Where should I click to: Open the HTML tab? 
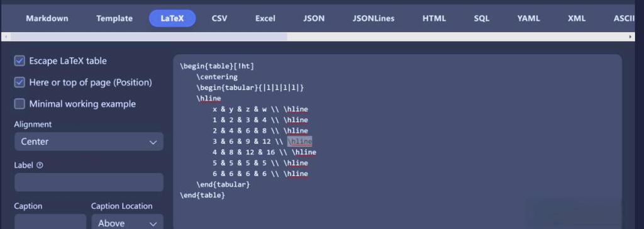434,18
